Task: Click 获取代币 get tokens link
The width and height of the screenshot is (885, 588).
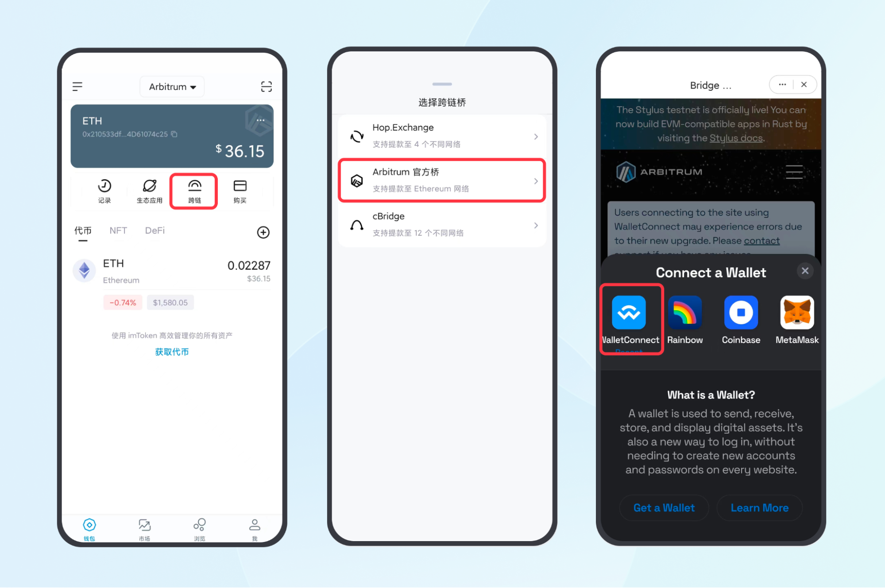Action: click(x=171, y=352)
